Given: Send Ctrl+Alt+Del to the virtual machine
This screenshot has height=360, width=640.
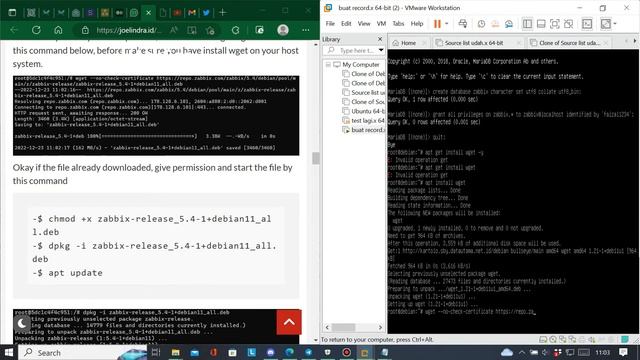Looking at the screenshot, I should [x=462, y=24].
